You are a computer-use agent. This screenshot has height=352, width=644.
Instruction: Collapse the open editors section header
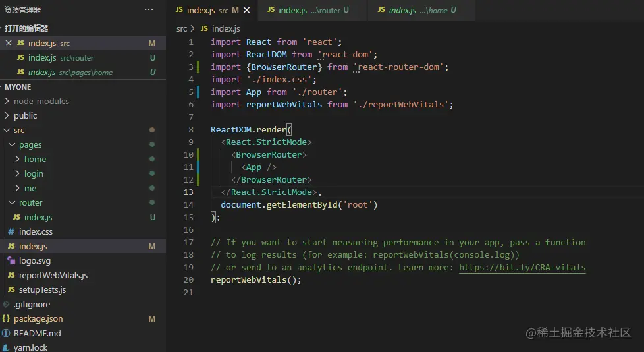26,28
